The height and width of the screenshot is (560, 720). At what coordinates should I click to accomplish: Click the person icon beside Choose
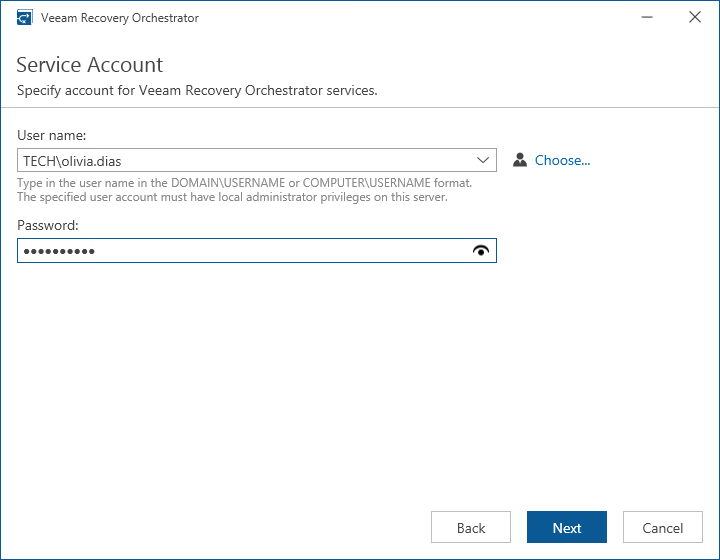click(x=519, y=160)
